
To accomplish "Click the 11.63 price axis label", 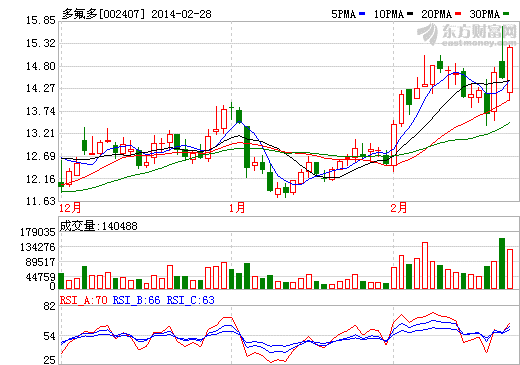I will (41, 201).
